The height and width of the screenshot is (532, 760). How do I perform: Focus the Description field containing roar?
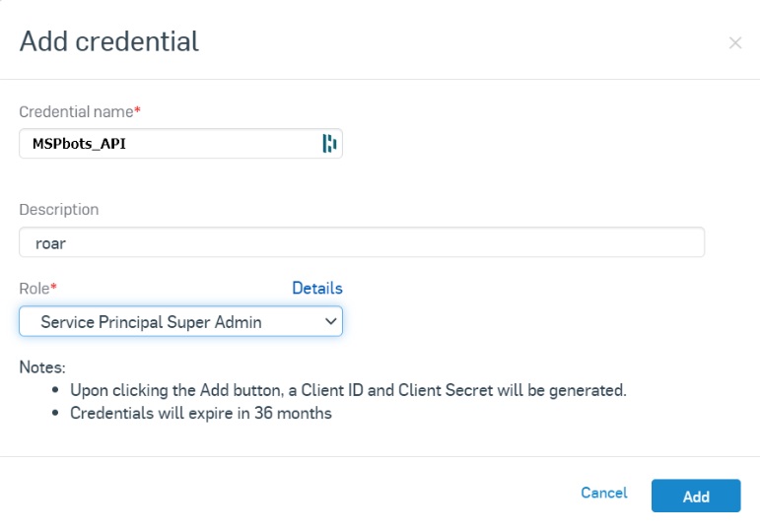click(362, 242)
